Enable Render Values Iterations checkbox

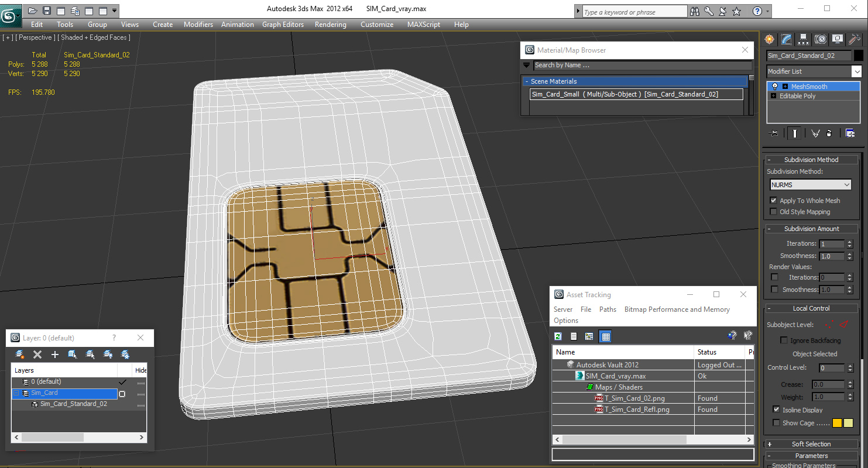pyautogui.click(x=775, y=277)
